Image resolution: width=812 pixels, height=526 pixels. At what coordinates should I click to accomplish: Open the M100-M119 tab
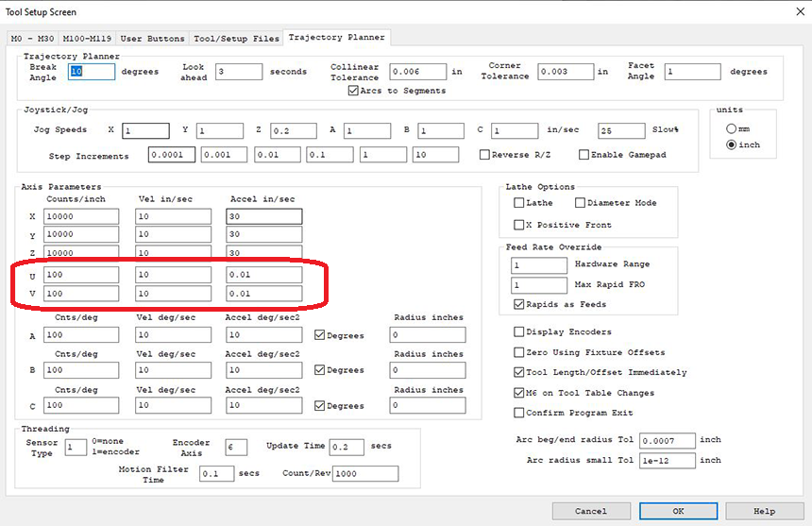pyautogui.click(x=90, y=39)
